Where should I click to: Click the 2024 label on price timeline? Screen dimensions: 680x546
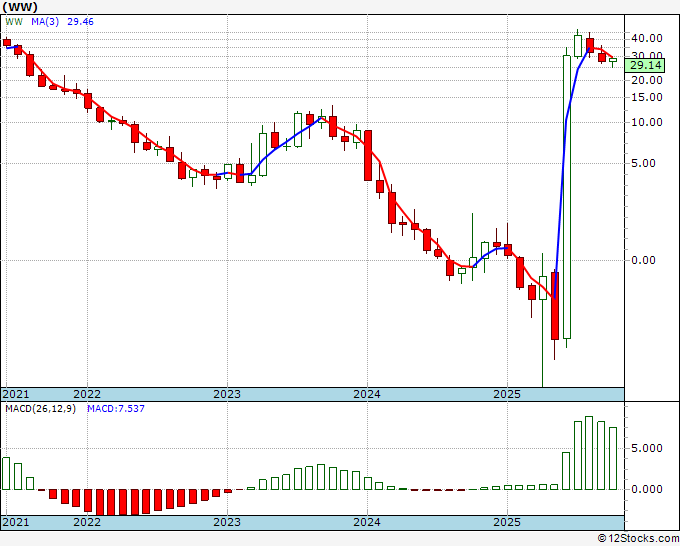[367, 394]
